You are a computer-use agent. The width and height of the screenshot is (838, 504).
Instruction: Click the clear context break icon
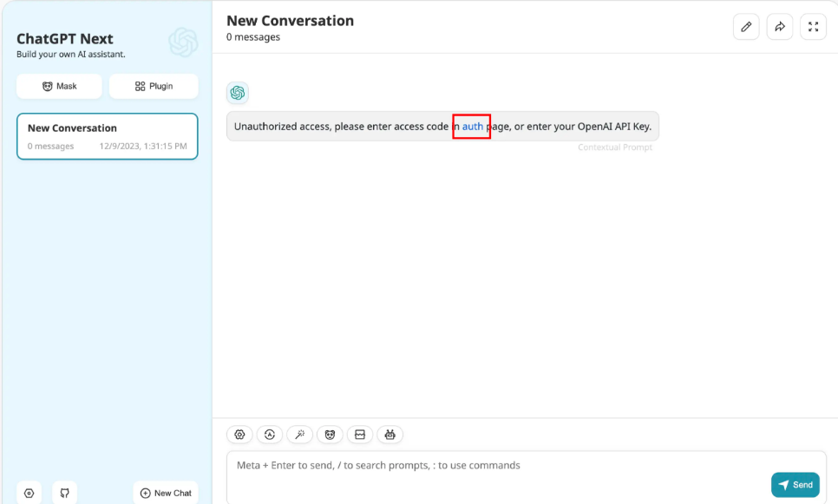[360, 435]
